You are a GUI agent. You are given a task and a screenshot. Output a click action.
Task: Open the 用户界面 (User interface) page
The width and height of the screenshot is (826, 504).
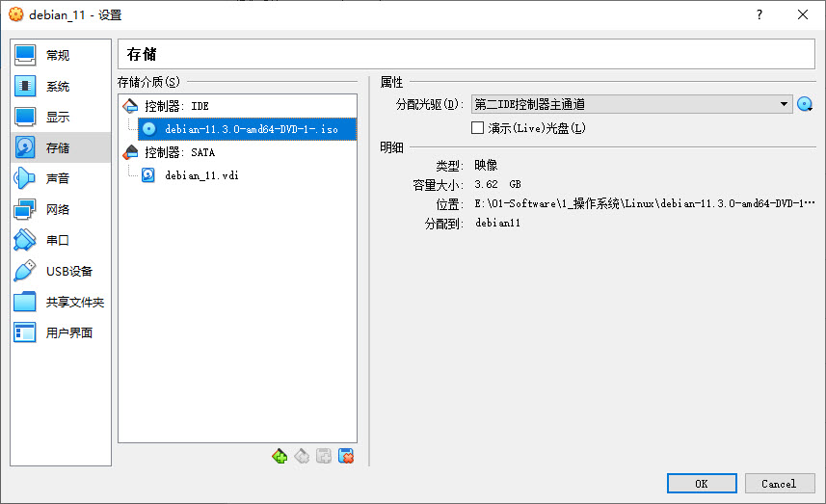61,332
